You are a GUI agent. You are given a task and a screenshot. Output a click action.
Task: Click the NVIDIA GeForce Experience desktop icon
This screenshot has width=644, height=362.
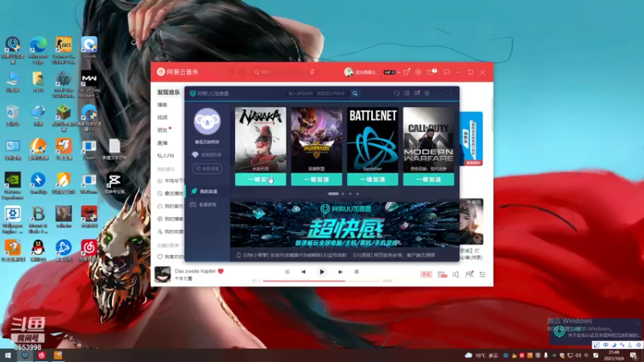tap(12, 186)
